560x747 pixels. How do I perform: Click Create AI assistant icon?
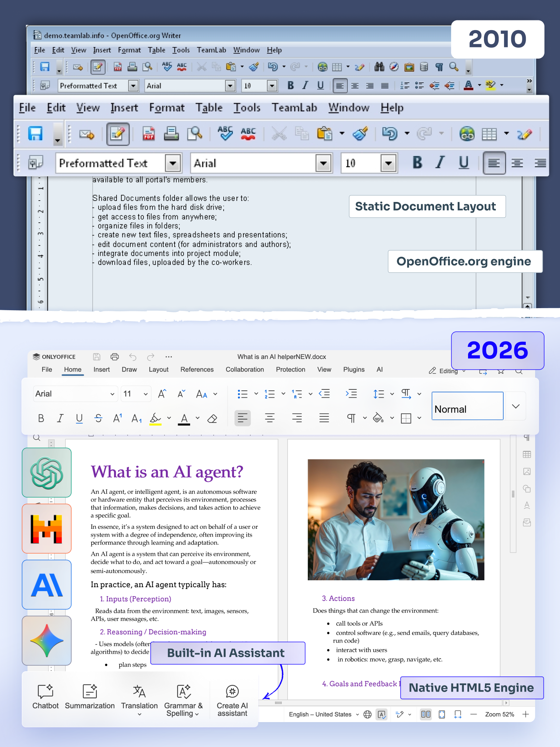pyautogui.click(x=232, y=691)
